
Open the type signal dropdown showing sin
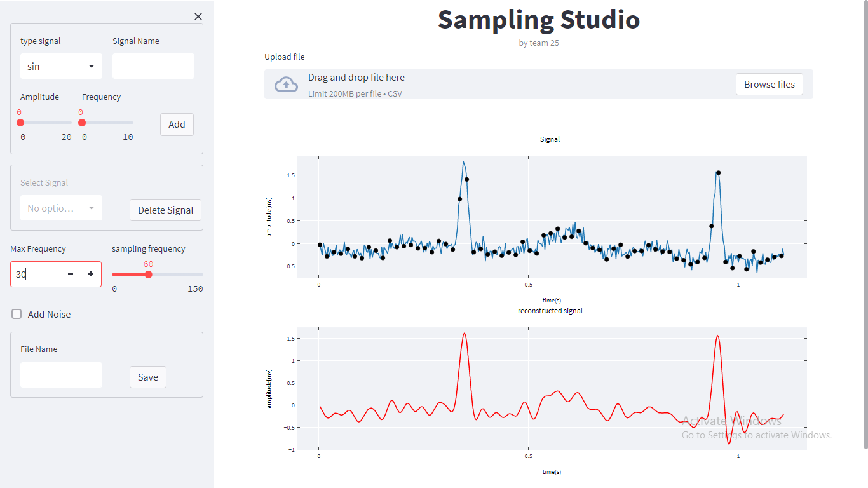click(61, 65)
